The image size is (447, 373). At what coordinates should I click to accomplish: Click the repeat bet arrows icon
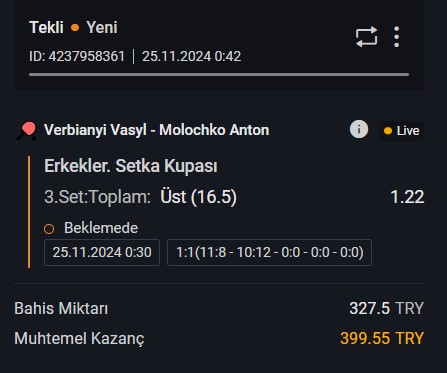coord(366,37)
